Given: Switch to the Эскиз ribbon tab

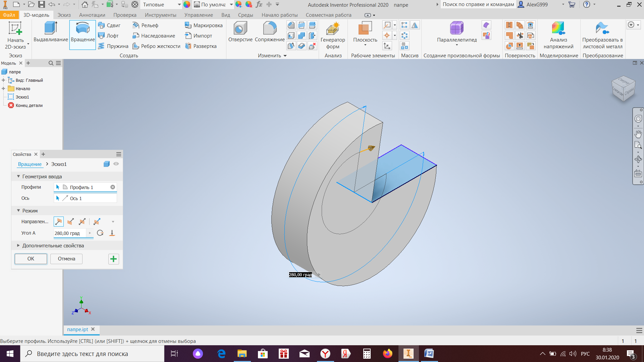Looking at the screenshot, I should pos(64,15).
